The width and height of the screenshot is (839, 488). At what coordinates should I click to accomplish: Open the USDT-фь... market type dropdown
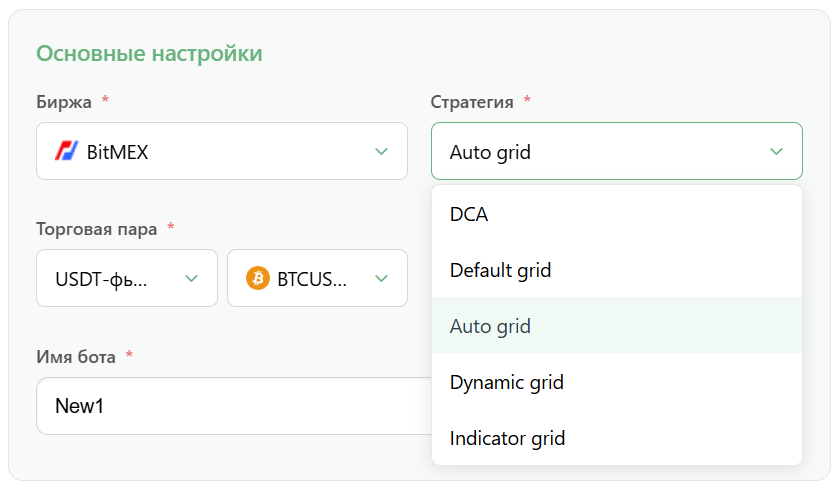click(x=127, y=278)
